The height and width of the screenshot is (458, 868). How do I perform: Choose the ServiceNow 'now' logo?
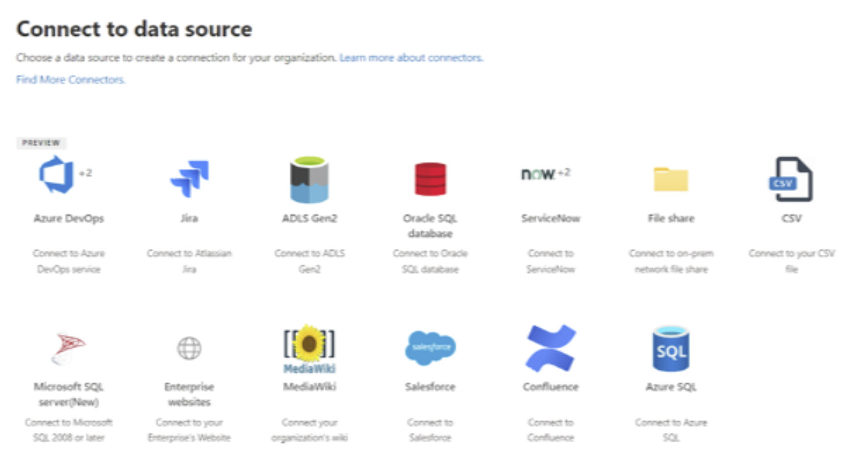click(538, 174)
